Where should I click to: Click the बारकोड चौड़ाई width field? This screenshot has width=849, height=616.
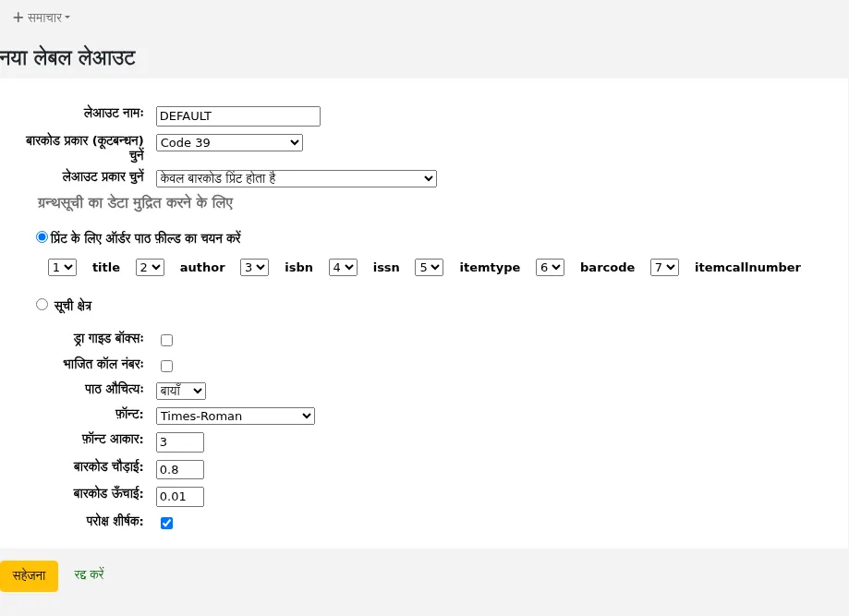pos(180,469)
